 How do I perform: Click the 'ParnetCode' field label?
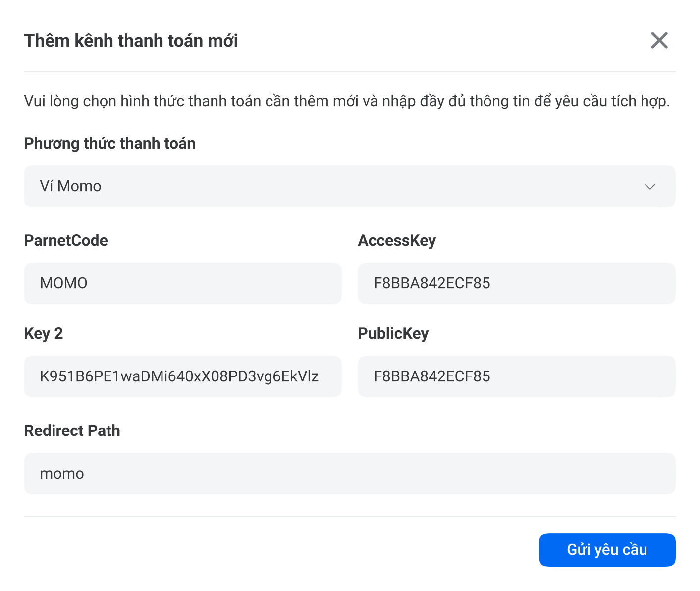66,241
